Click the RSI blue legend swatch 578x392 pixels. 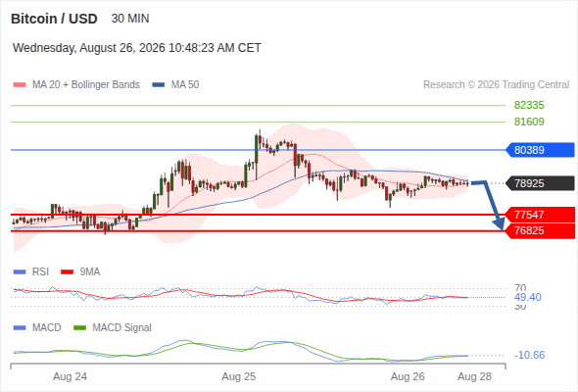pyautogui.click(x=20, y=272)
